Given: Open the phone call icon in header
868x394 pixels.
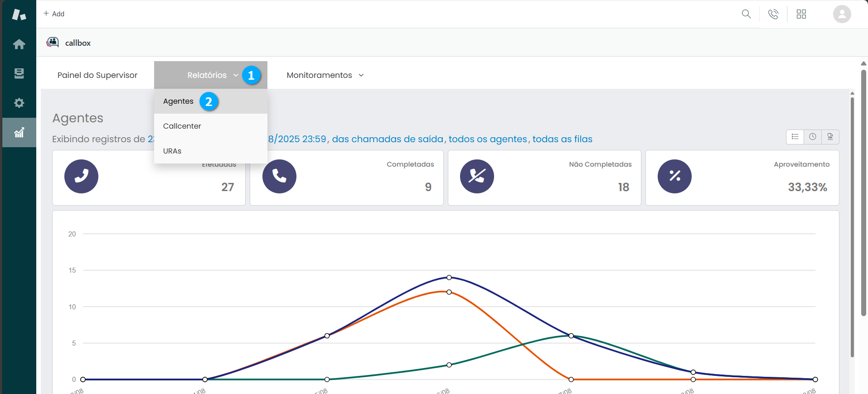Looking at the screenshot, I should click(x=773, y=14).
